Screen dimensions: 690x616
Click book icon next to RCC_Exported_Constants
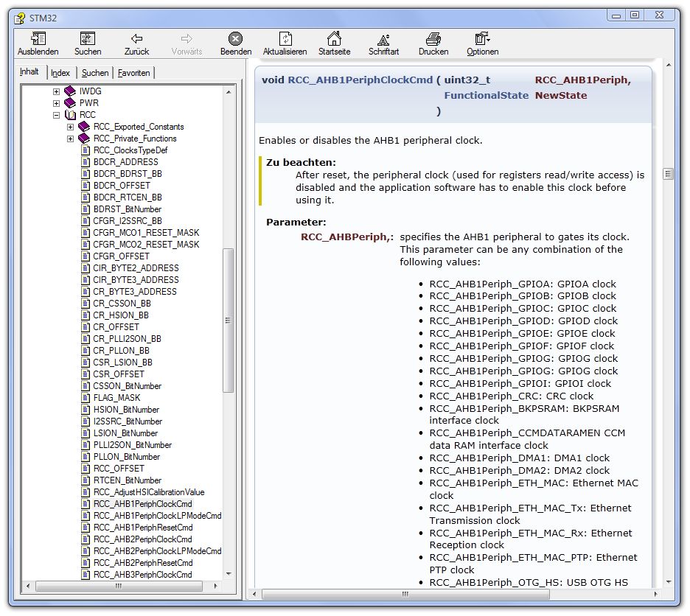[x=83, y=127]
